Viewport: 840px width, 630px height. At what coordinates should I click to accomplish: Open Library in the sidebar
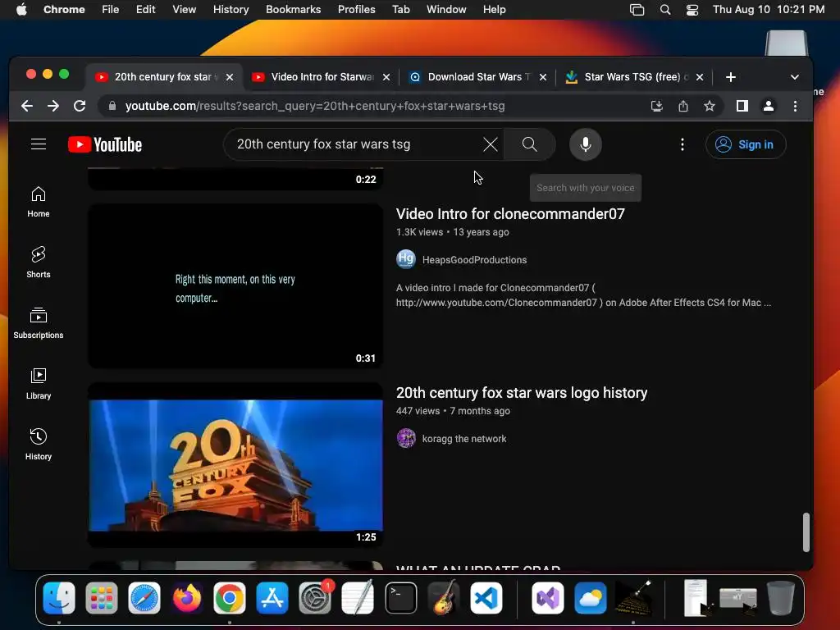[x=39, y=384]
